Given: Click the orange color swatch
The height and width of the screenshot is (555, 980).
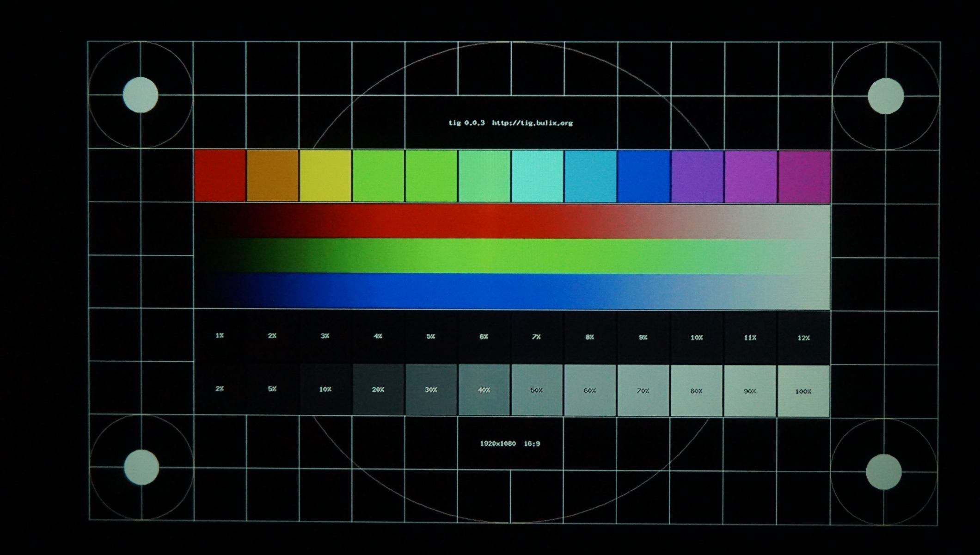Looking at the screenshot, I should pos(273,175).
